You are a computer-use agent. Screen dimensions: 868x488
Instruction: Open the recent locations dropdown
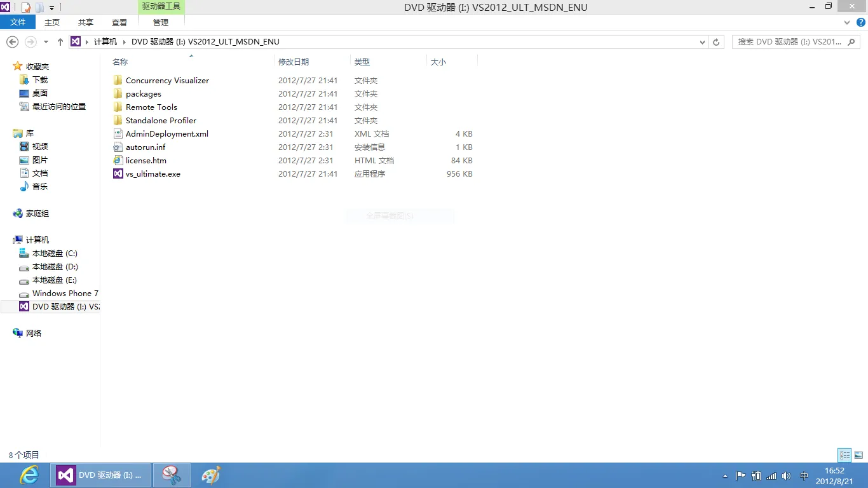[46, 42]
